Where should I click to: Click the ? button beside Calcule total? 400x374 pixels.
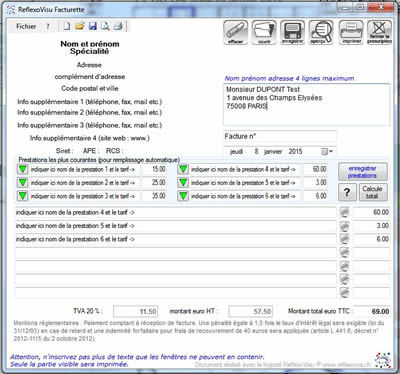[x=347, y=192]
